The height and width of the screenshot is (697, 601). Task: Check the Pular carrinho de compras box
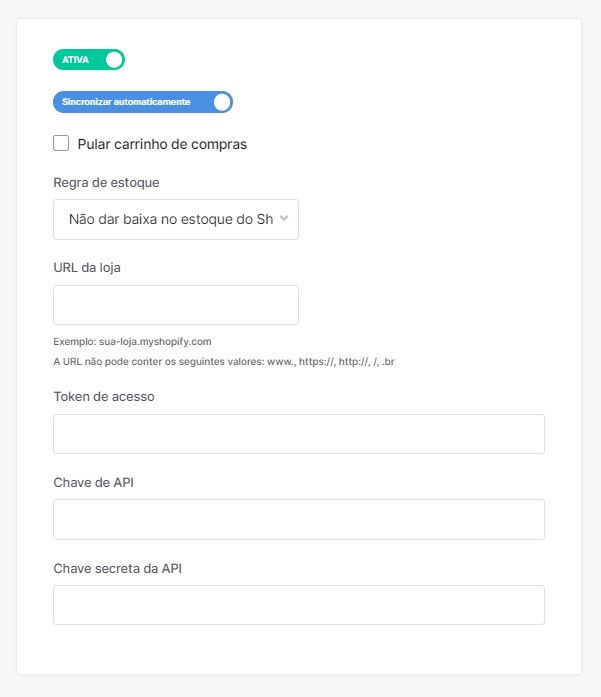pyautogui.click(x=61, y=144)
